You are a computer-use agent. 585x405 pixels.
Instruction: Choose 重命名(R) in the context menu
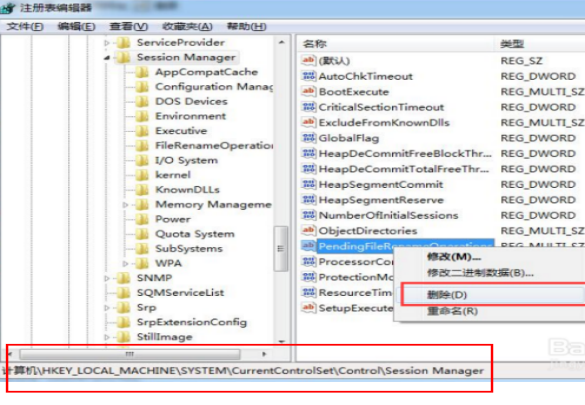pos(453,311)
